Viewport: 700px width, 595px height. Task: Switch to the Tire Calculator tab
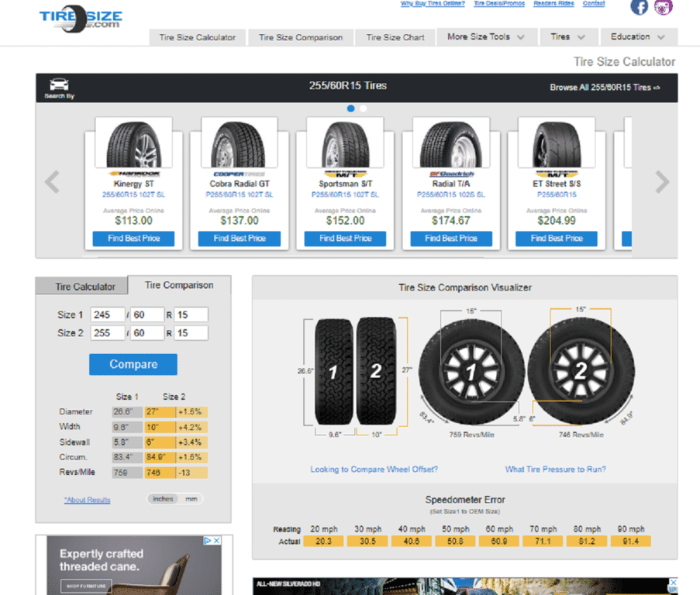[85, 287]
